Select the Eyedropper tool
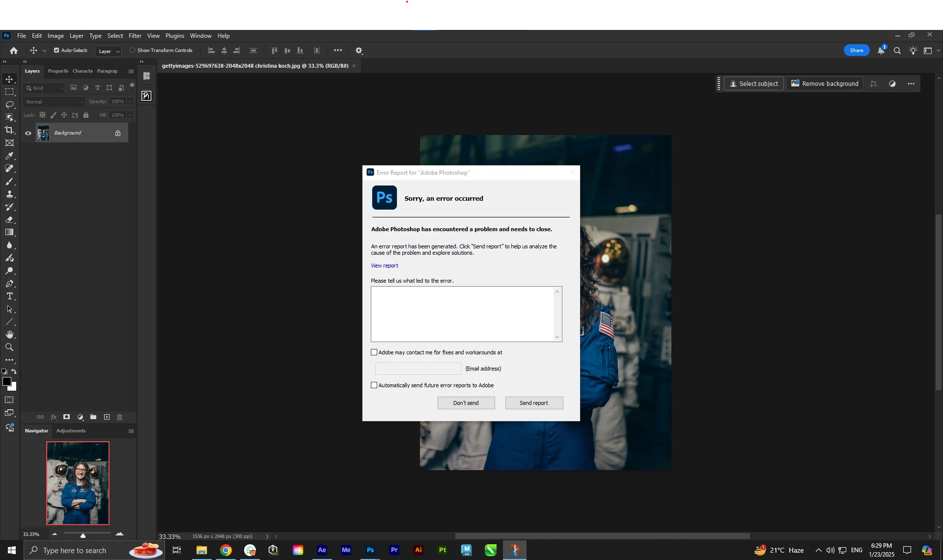 coord(9,156)
